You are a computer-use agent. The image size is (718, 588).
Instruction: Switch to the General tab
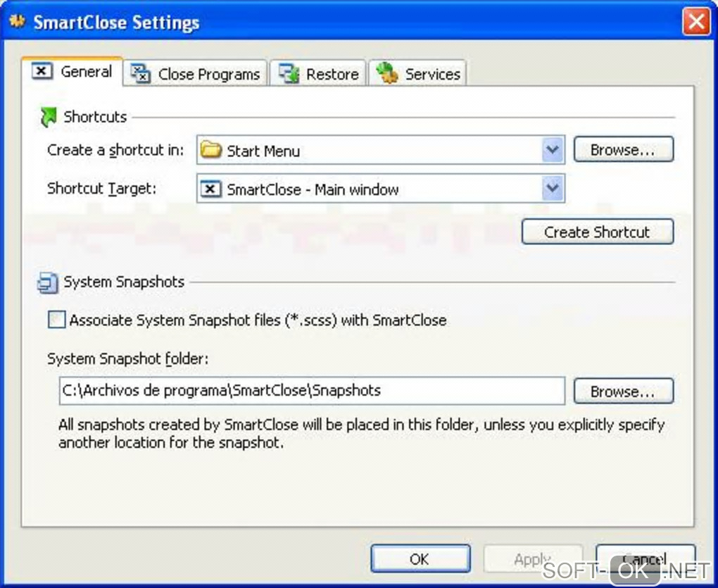[x=73, y=71]
